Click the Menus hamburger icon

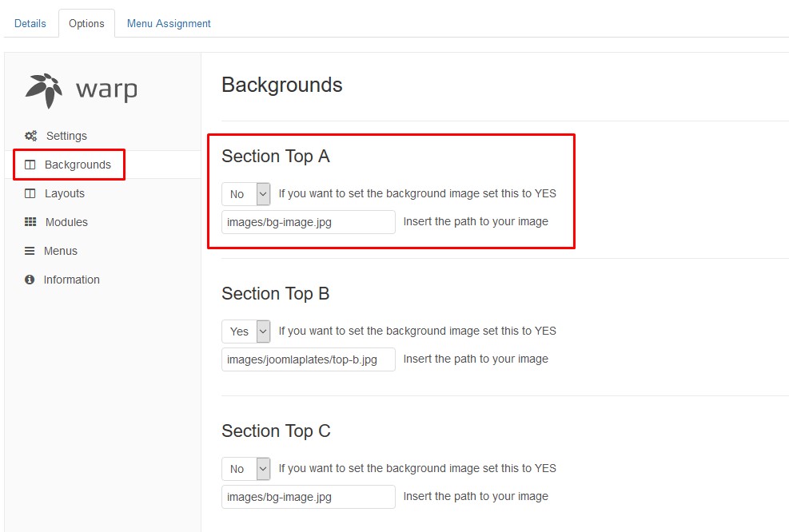click(30, 251)
